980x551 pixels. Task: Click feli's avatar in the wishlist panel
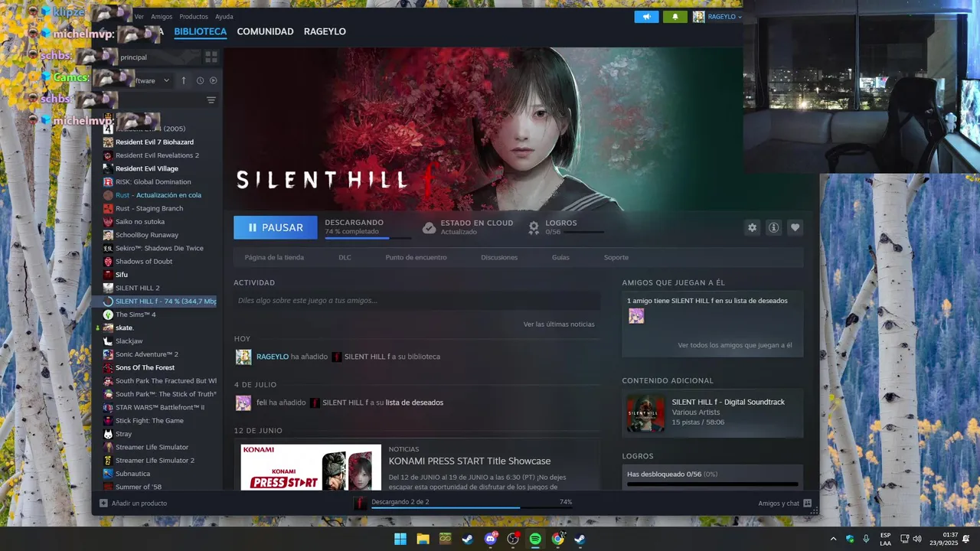click(x=636, y=316)
